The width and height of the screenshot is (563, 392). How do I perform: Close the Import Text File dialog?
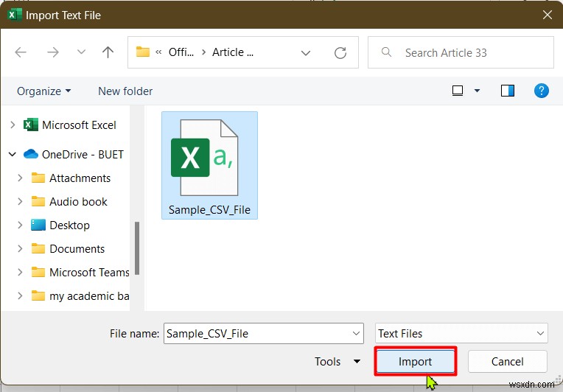point(548,15)
